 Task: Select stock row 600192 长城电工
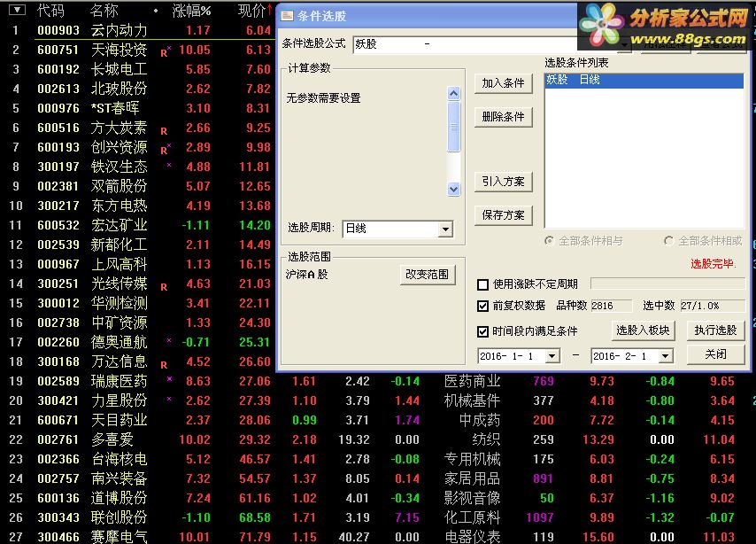click(138, 69)
